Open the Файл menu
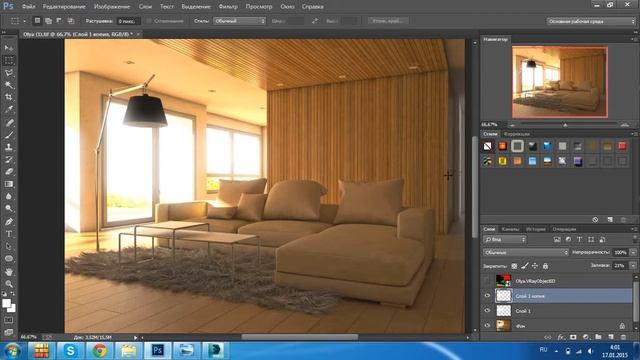 [x=28, y=7]
